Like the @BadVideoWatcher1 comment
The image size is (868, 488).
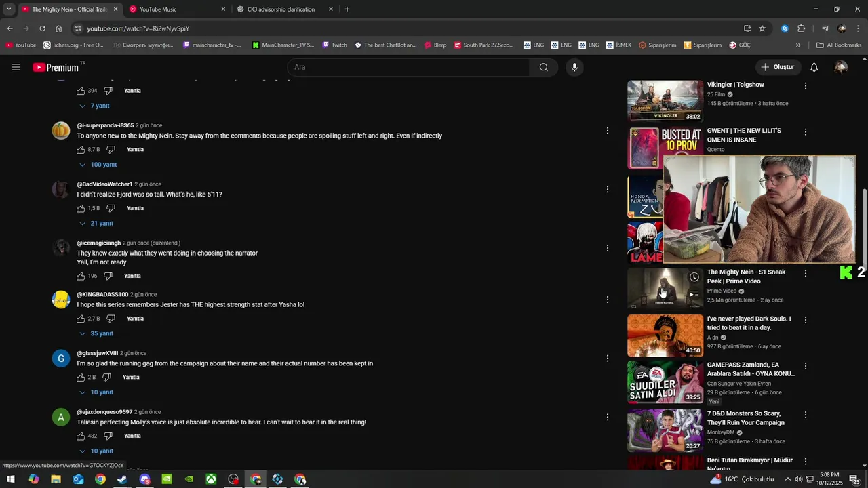point(81,209)
